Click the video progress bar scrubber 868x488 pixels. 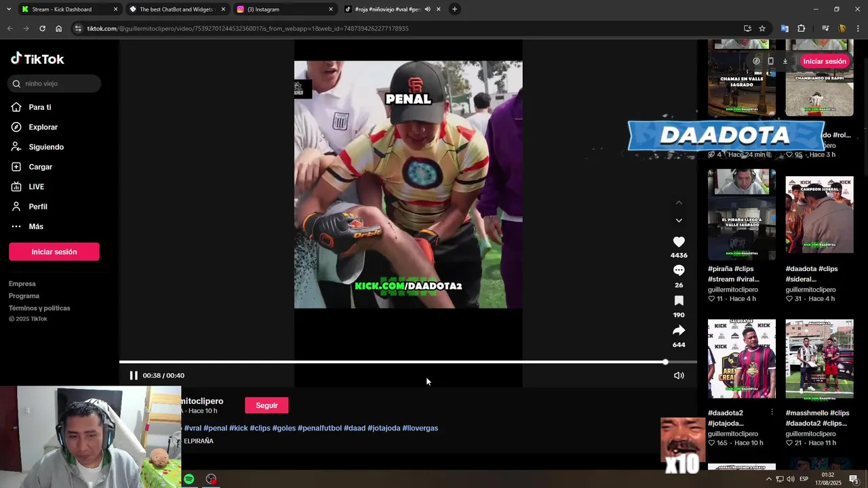665,362
